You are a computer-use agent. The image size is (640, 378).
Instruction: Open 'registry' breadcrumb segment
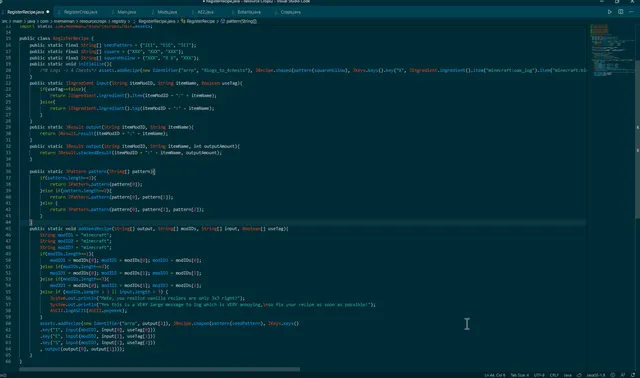coord(119,21)
